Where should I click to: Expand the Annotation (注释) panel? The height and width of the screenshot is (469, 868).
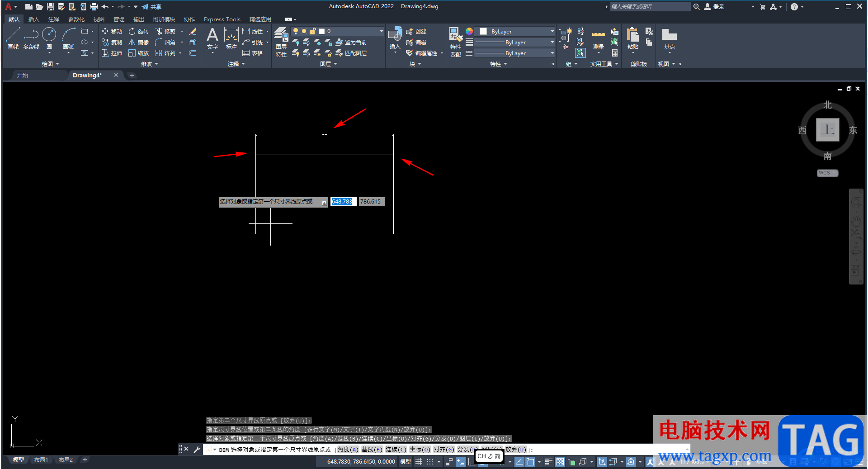point(236,64)
